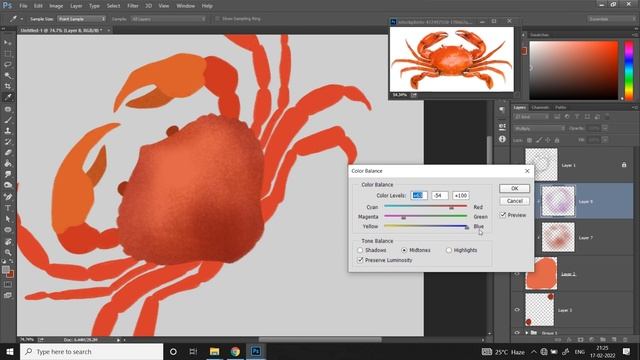
Task: Open the Layers panel flyout menu
Action: pyautogui.click(x=635, y=107)
